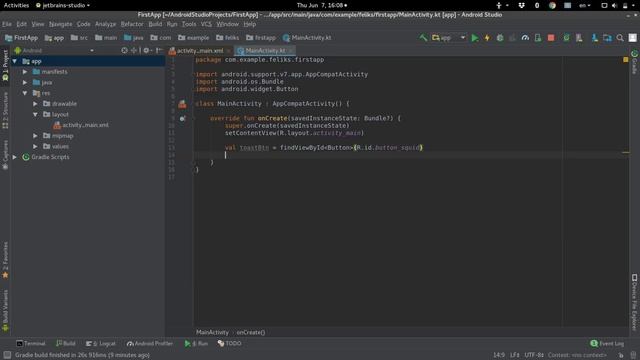Open the TODO tool window button
The width and height of the screenshot is (640, 360).
[229, 344]
